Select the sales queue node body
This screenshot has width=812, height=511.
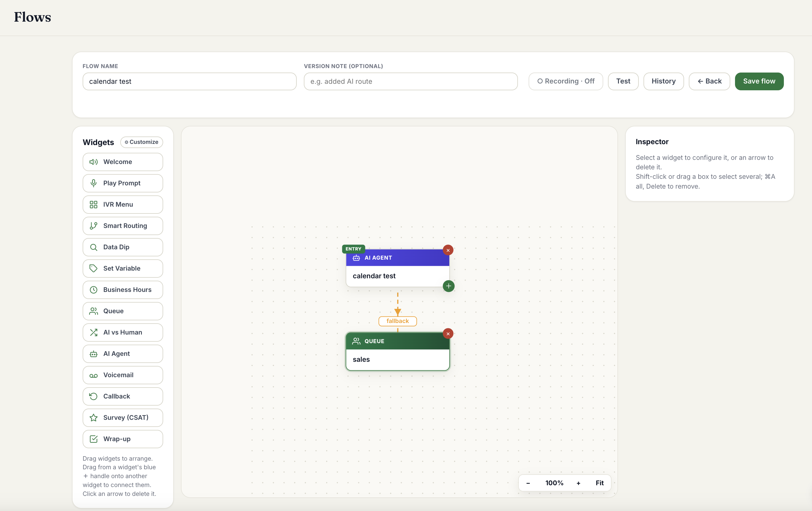pyautogui.click(x=398, y=360)
